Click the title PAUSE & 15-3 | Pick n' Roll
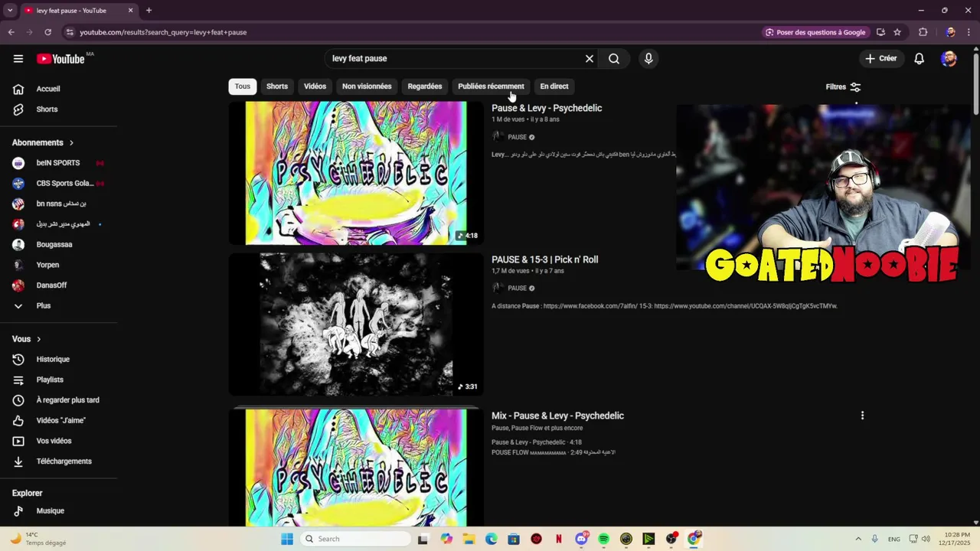 (545, 260)
